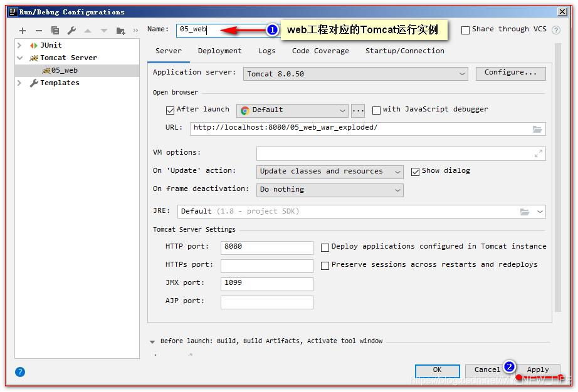Select the Templates tree item label
Screen dimensions: 578x392
[x=60, y=83]
